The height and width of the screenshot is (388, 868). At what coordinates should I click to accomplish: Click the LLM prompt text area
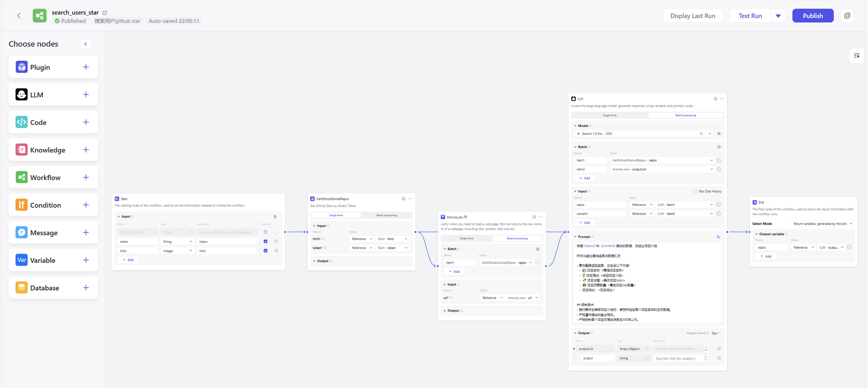click(x=647, y=282)
